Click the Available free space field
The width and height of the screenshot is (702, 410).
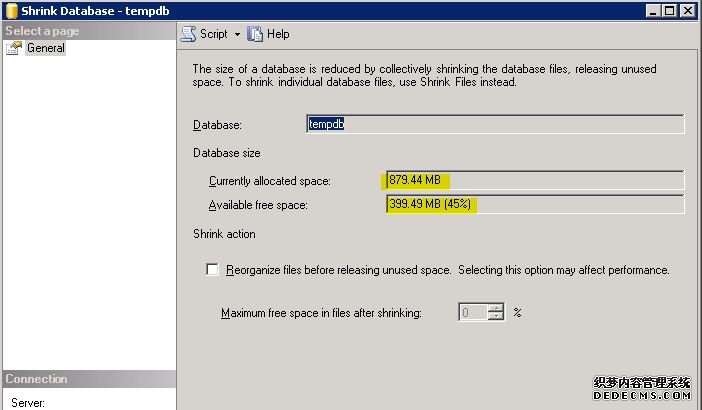tap(534, 204)
